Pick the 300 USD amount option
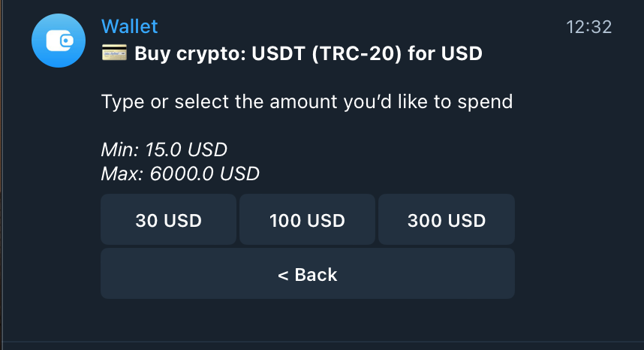Screen dimensions: 644x350 (446, 221)
